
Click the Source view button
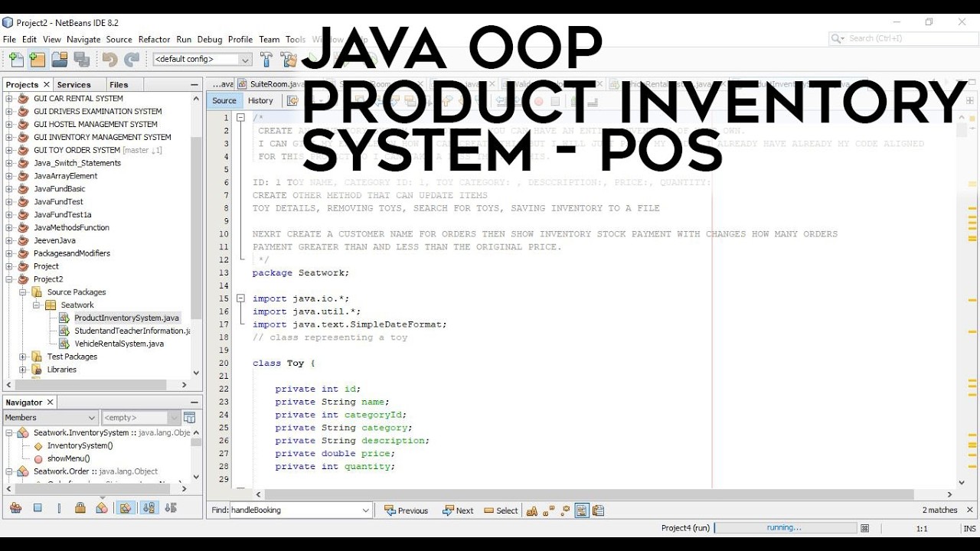point(224,100)
